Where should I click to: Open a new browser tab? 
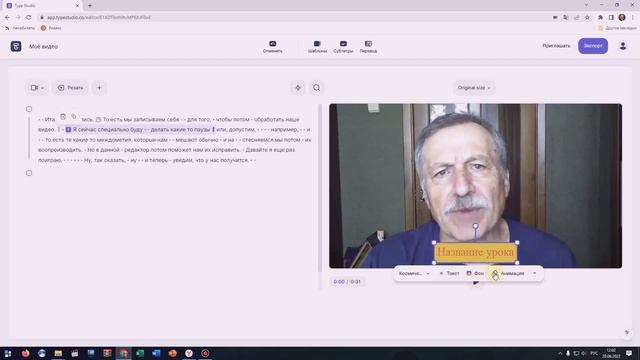90,6
